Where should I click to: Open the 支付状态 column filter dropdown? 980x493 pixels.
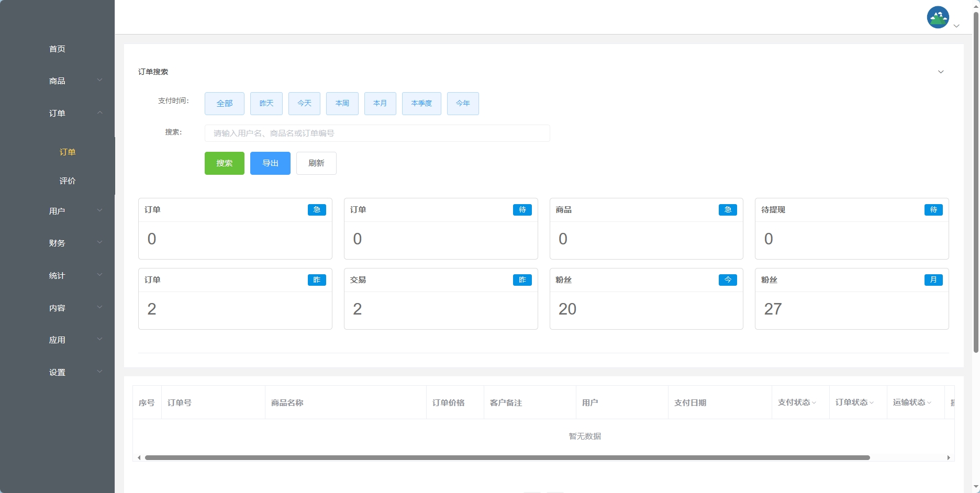pos(814,402)
